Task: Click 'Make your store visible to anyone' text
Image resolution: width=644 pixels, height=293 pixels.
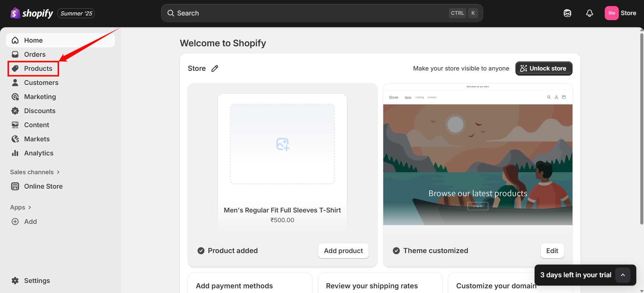Action: [x=461, y=68]
